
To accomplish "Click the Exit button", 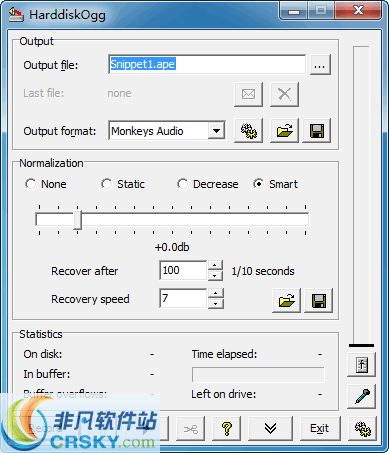I will (x=320, y=428).
